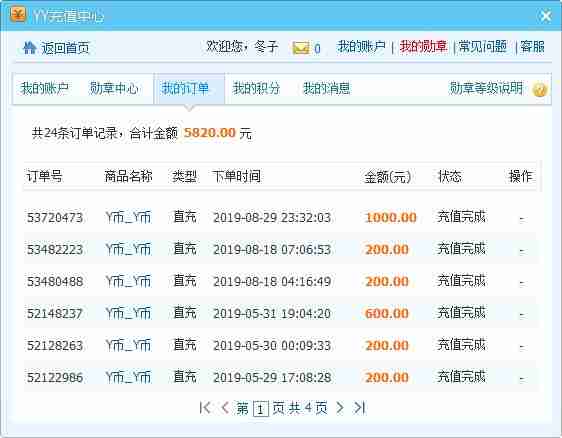Image resolution: width=562 pixels, height=438 pixels.
Task: Click timestamp 2019-05-30 00:09:33
Action: click(272, 346)
